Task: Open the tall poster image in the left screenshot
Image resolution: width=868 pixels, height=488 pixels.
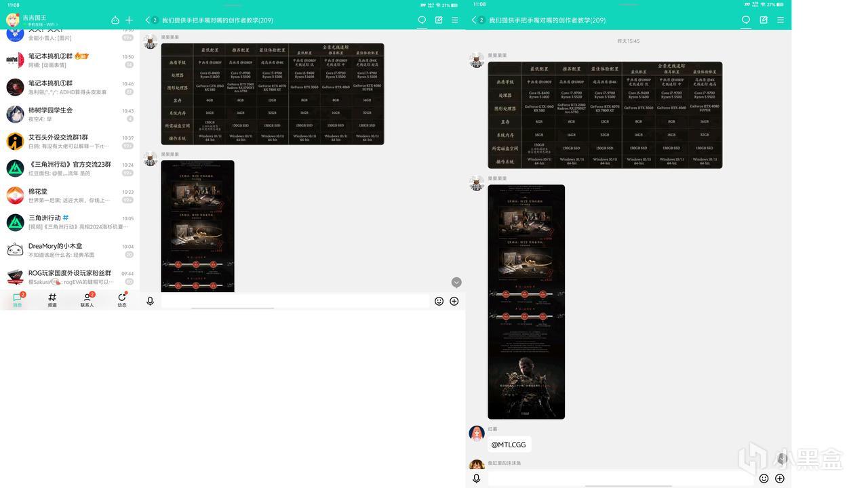Action: (x=197, y=226)
